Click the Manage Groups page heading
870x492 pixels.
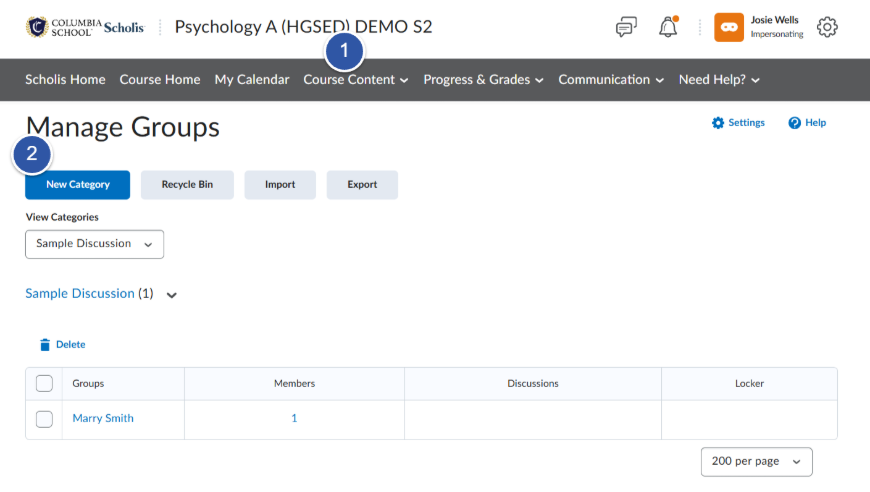pos(123,127)
